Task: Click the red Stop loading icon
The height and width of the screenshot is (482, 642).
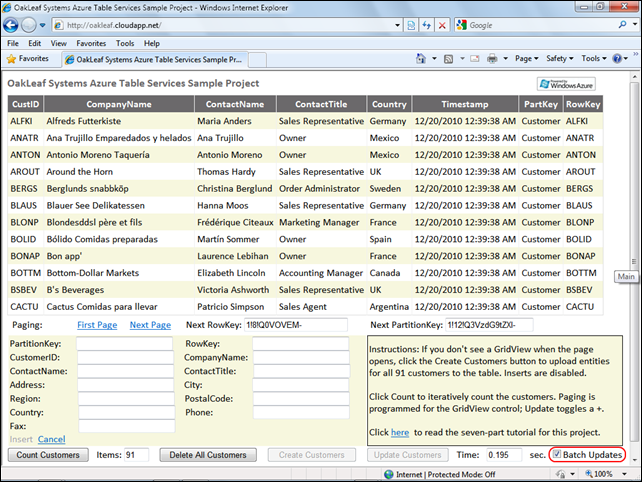Action: pos(443,25)
